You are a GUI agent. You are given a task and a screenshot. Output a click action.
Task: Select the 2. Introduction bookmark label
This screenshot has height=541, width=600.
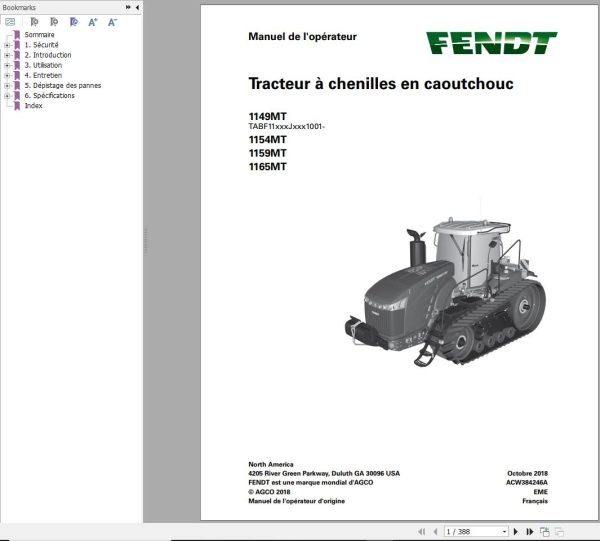48,55
